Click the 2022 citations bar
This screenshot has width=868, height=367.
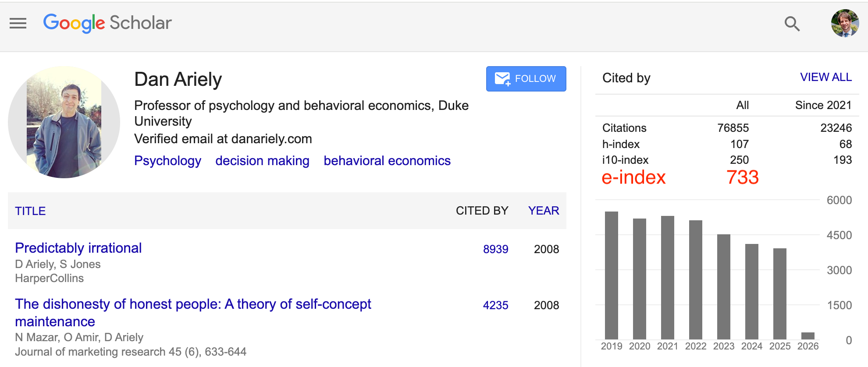(695, 280)
